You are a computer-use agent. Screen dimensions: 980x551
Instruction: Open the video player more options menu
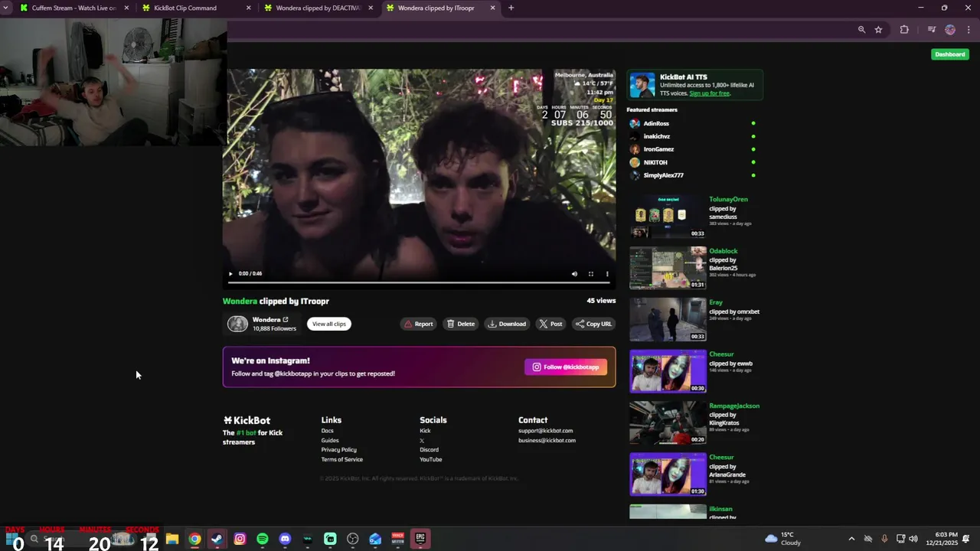607,273
